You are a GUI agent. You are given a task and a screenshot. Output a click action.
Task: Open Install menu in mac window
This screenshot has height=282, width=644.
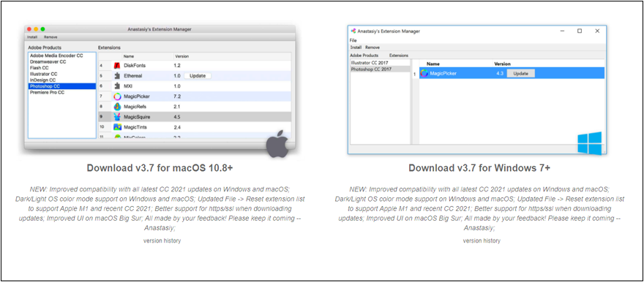coord(32,37)
